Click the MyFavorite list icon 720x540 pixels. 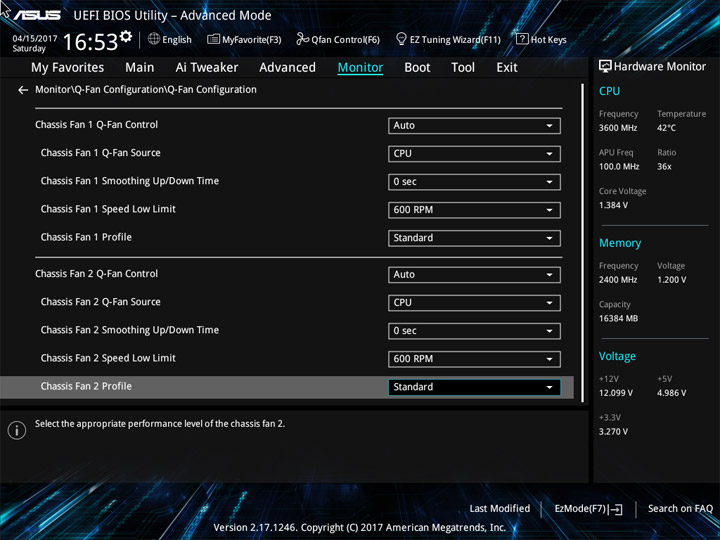(x=213, y=39)
